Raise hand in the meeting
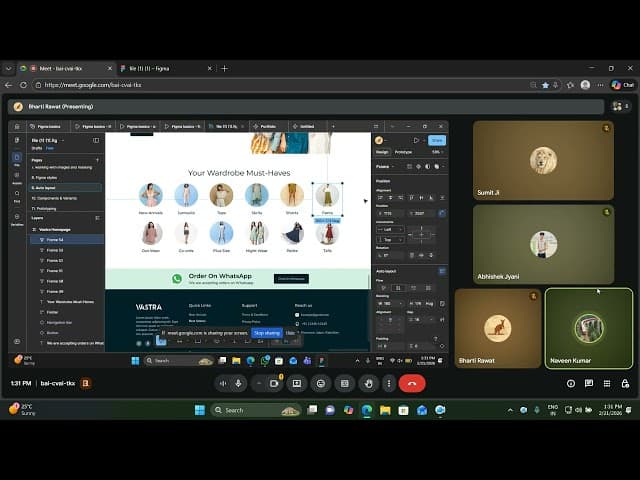This screenshot has height=480, width=640. point(367,383)
